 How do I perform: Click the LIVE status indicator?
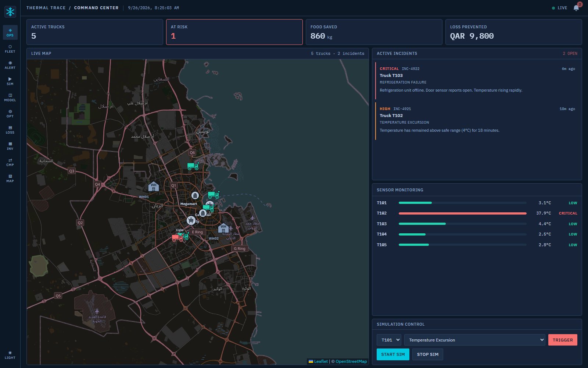[x=560, y=8]
